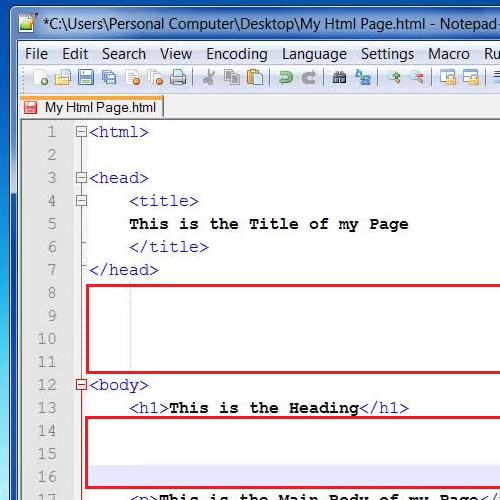The image size is (500, 500).
Task: Open the Language menu
Action: [x=314, y=54]
